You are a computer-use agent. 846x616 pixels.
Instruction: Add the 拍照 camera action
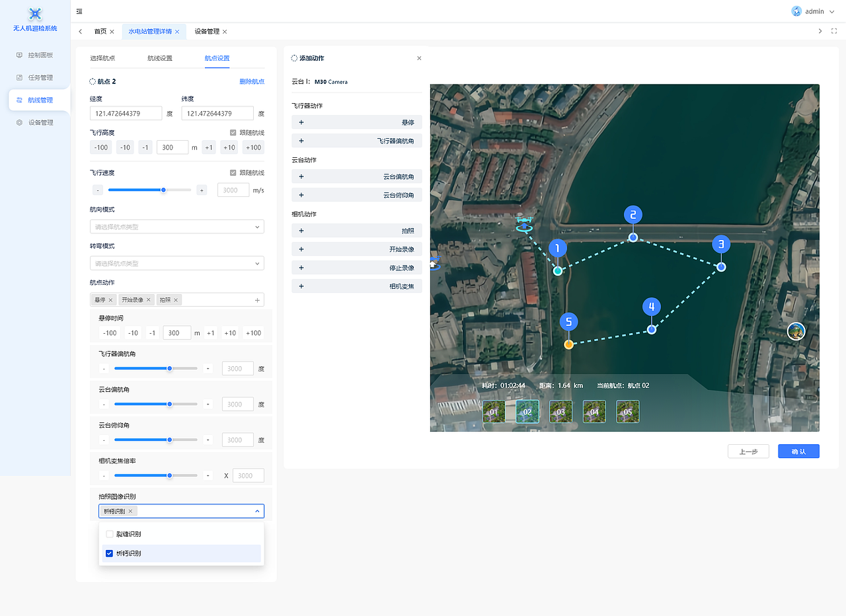point(357,231)
